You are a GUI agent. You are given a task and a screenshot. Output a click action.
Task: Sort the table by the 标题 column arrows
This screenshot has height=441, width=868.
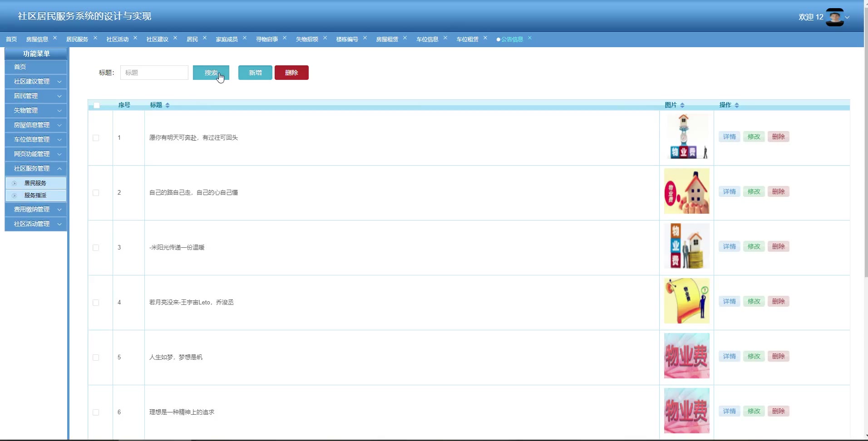tap(168, 105)
